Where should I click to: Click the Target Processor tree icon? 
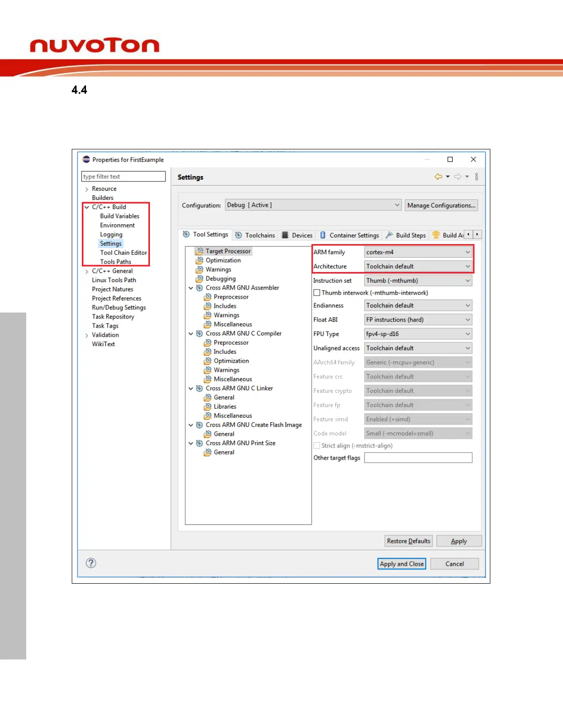pyautogui.click(x=200, y=251)
